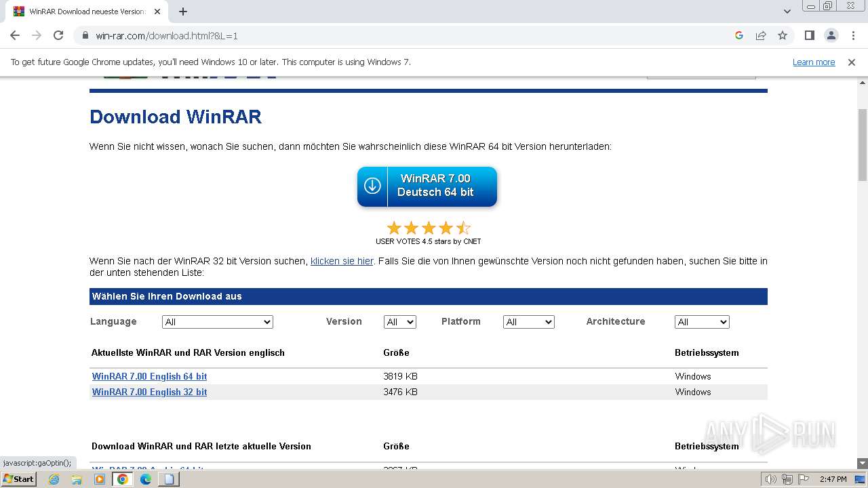Click the page vertical scrollbar thumb
The image size is (868, 488).
[x=863, y=144]
